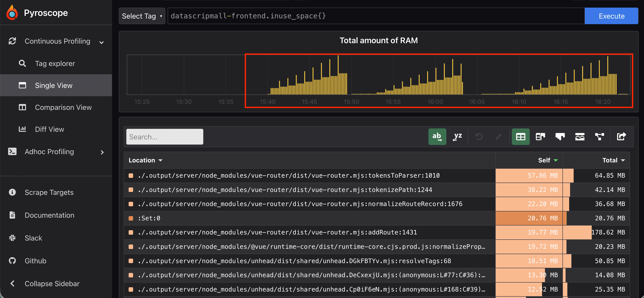Toggle alphabetical 'ab' sorting mode
This screenshot has width=644, height=298.
click(x=437, y=136)
